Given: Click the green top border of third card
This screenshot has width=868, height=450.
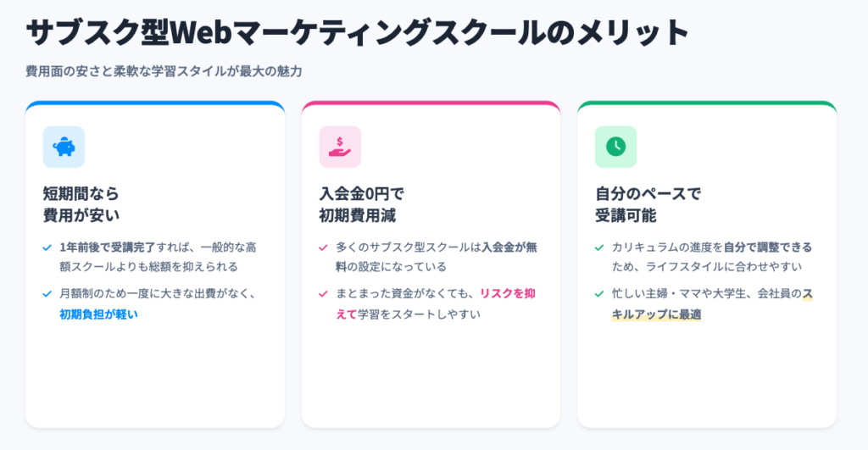Looking at the screenshot, I should pos(707,103).
